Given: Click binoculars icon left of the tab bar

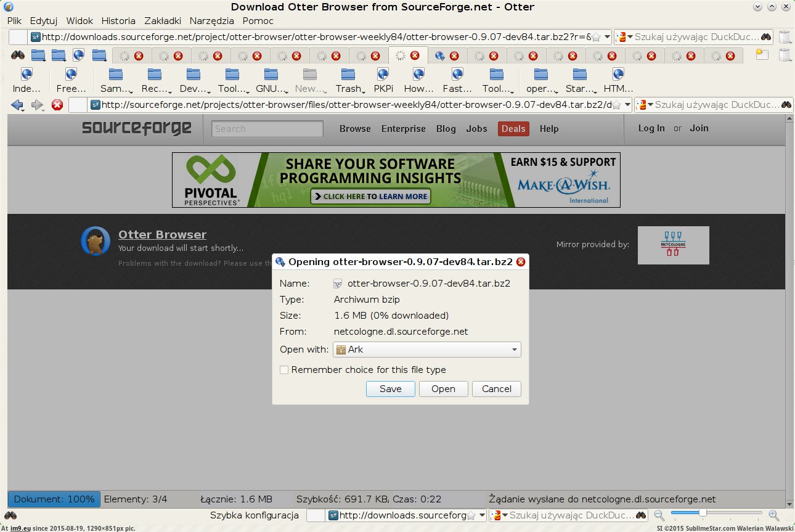Looking at the screenshot, I should click(x=17, y=55).
